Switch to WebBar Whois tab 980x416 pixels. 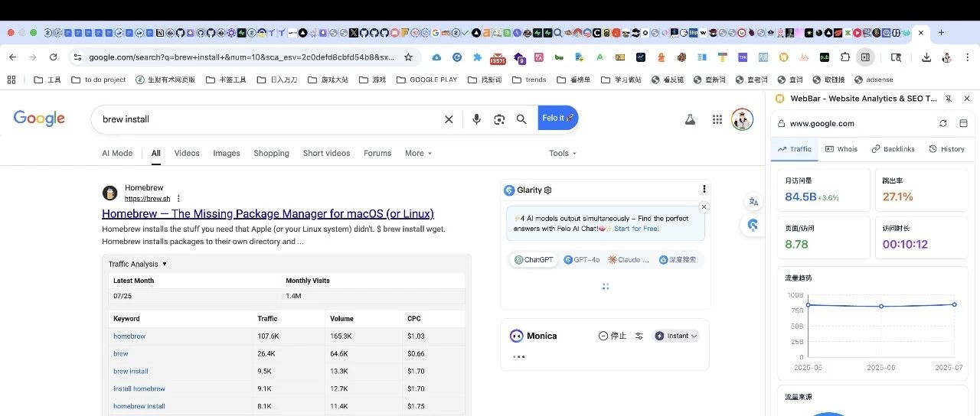(x=841, y=149)
